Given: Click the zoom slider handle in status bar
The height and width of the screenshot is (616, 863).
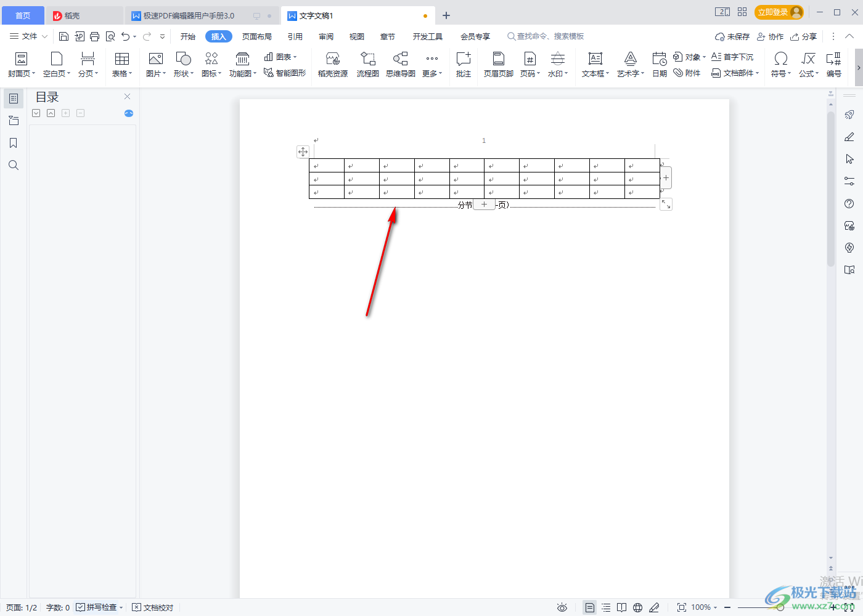Looking at the screenshot, I should coord(780,607).
